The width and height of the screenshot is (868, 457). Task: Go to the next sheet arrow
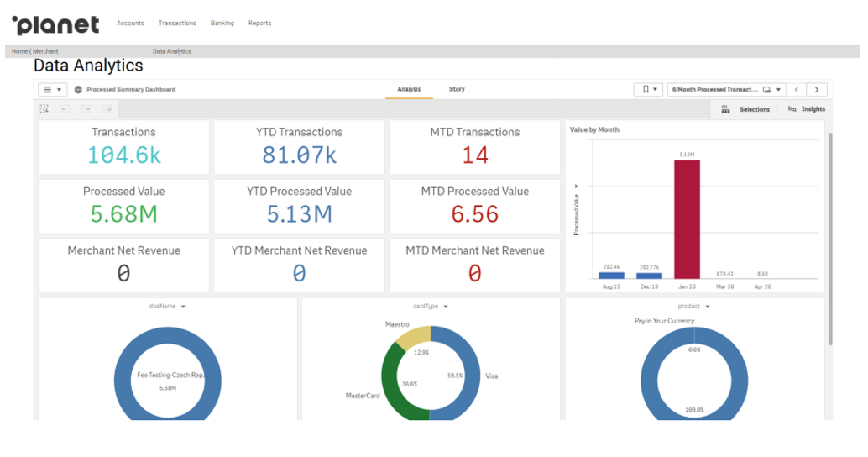tap(817, 89)
